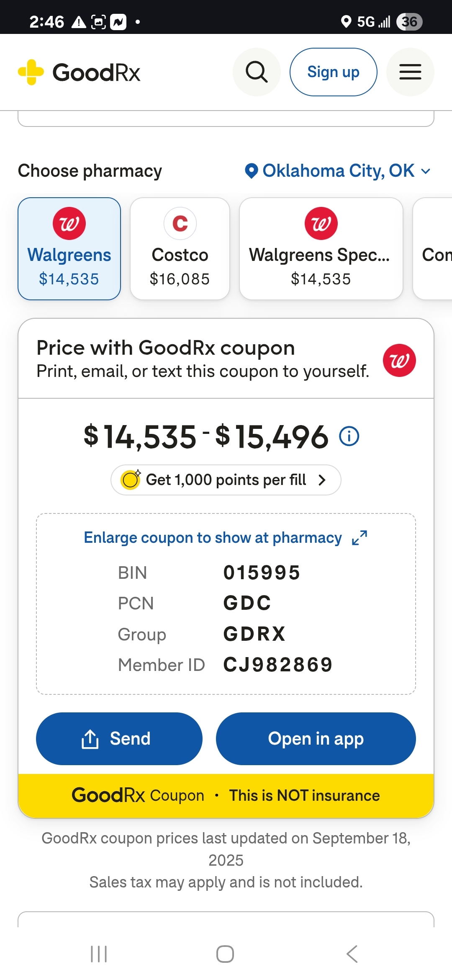Select the Walgreens $14,535 pharmacy card
Image resolution: width=452 pixels, height=980 pixels.
(69, 249)
